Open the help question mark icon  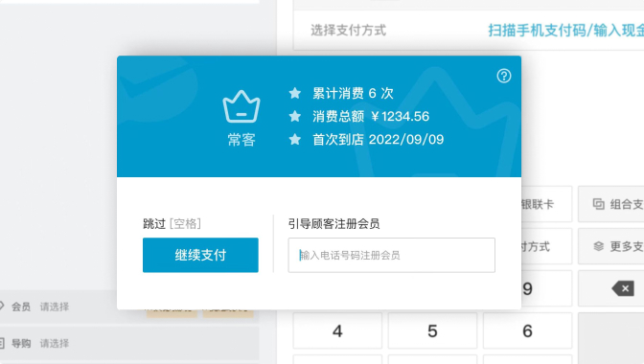click(x=503, y=76)
